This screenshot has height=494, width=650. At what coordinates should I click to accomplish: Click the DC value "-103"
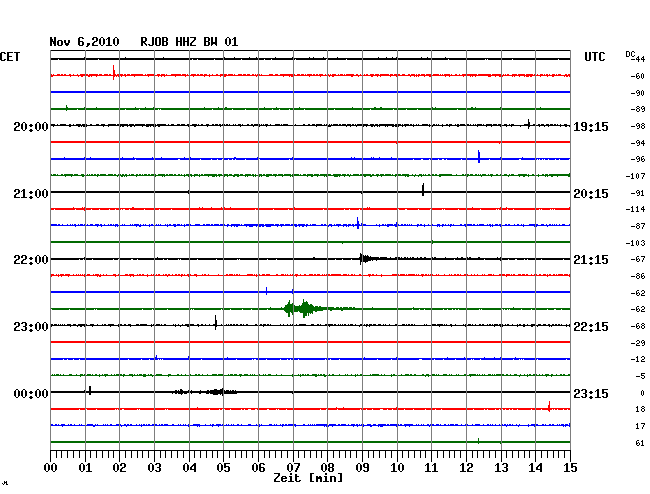[x=635, y=243]
